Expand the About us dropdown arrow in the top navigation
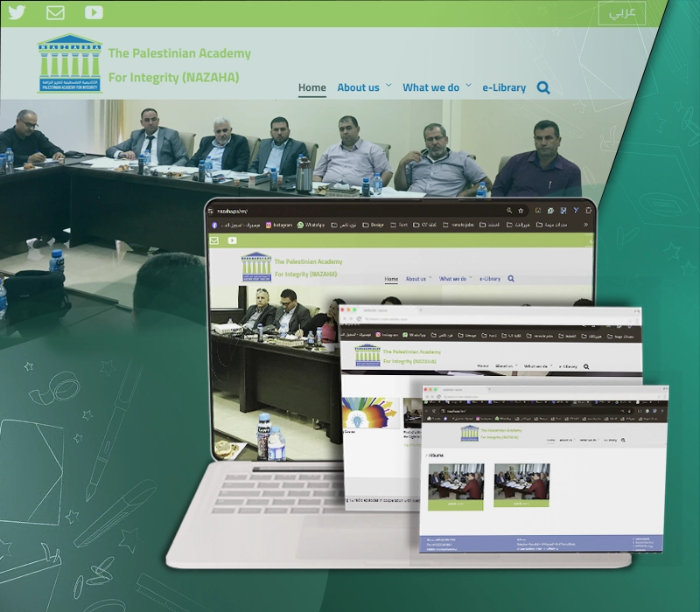 389,86
